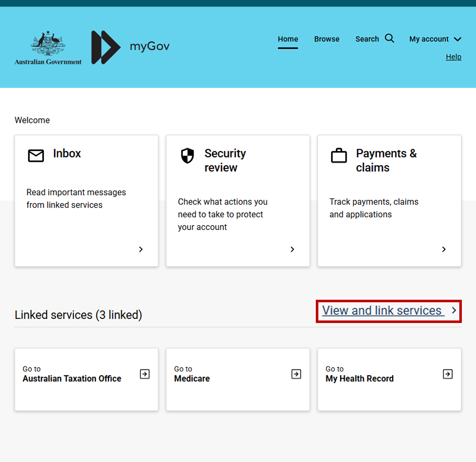Click the Help link
476x462 pixels.
pos(453,57)
